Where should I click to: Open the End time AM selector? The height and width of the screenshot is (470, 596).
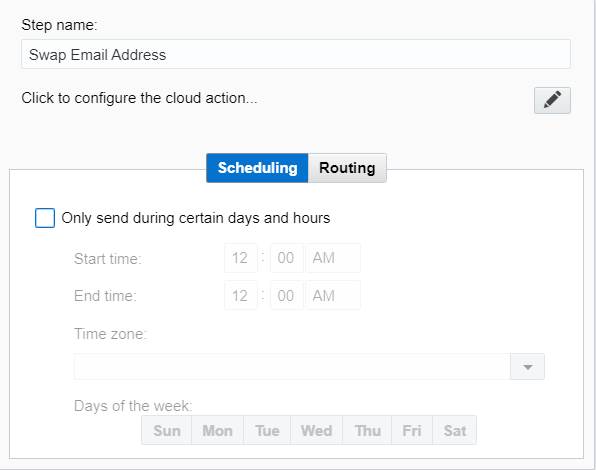point(333,295)
